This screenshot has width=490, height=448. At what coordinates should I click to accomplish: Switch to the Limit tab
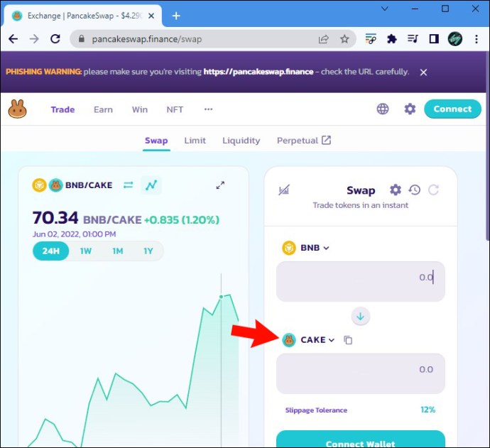coord(195,141)
